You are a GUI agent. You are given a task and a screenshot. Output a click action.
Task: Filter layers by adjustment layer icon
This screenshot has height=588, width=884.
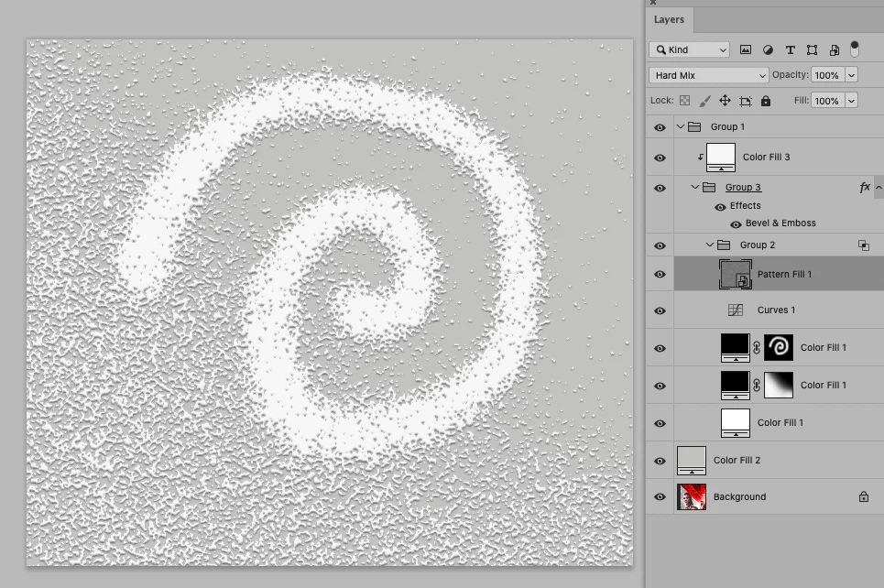click(768, 49)
